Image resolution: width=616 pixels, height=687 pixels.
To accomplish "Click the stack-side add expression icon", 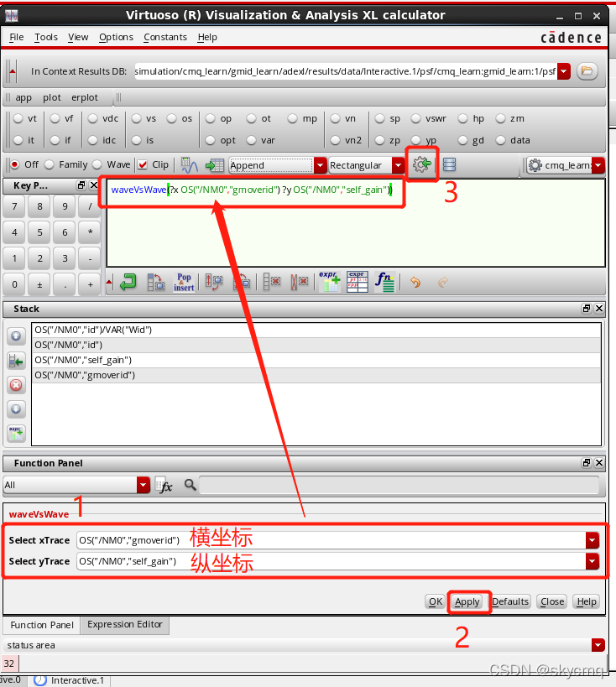I will [16, 434].
